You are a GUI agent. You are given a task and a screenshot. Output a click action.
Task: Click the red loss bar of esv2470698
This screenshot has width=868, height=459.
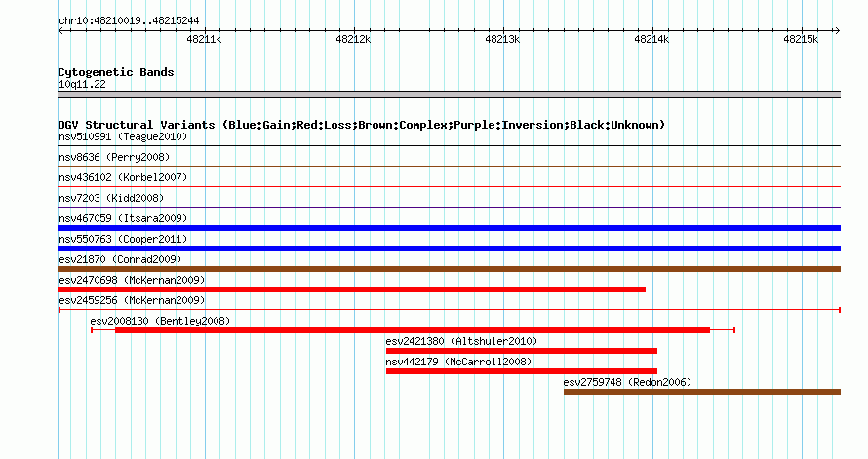coord(351,289)
